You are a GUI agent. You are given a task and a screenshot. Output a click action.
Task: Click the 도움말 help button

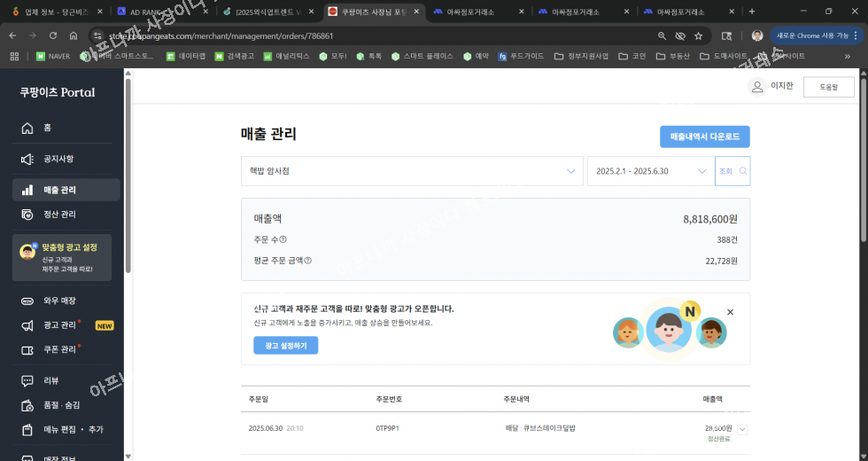[x=828, y=87]
